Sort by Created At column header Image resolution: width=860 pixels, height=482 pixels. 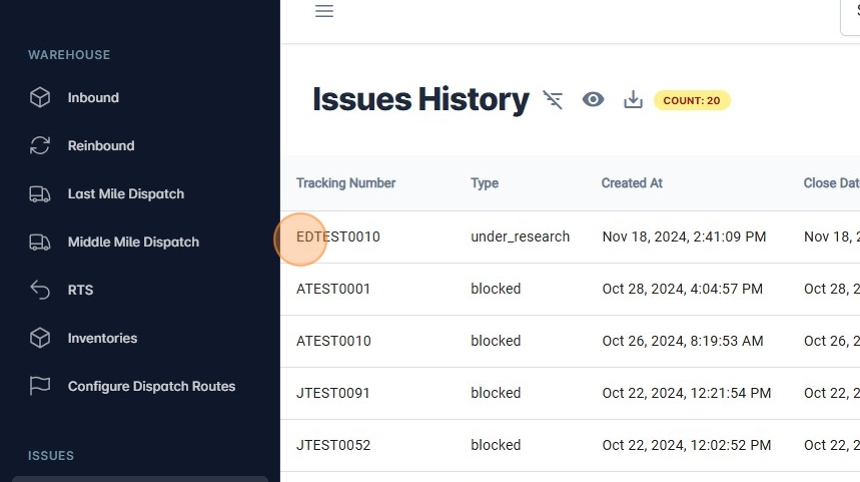coord(632,183)
